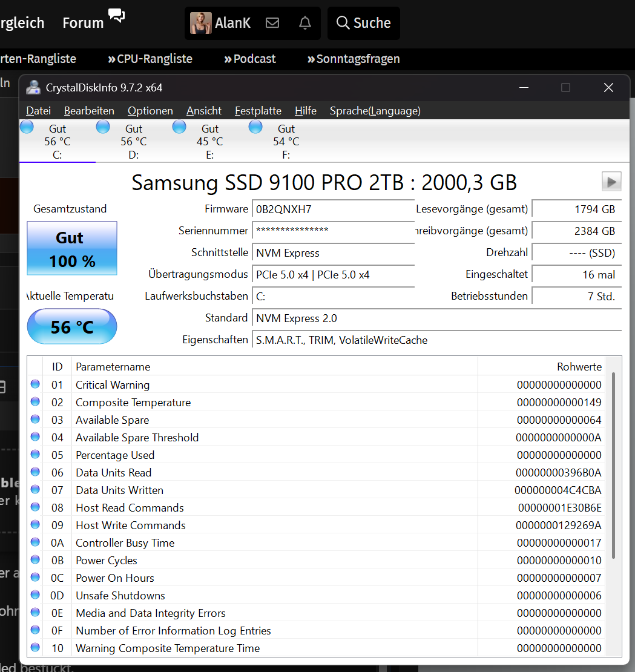This screenshot has height=672, width=635.
Task: Open the Sonntagsfragen link
Action: pyautogui.click(x=354, y=59)
